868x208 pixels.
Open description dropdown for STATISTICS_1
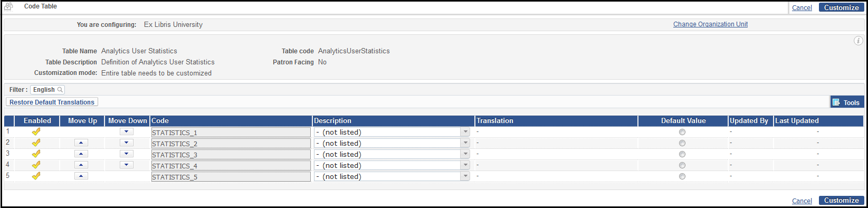392,132
